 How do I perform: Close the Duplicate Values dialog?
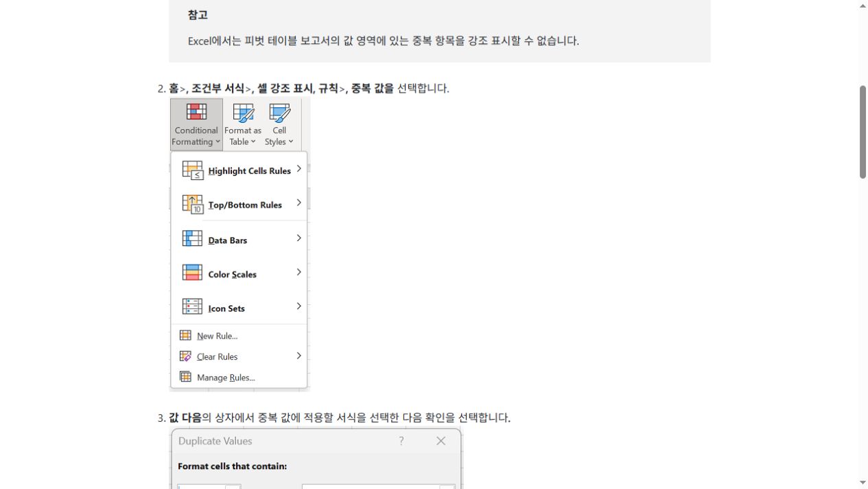[x=441, y=441]
